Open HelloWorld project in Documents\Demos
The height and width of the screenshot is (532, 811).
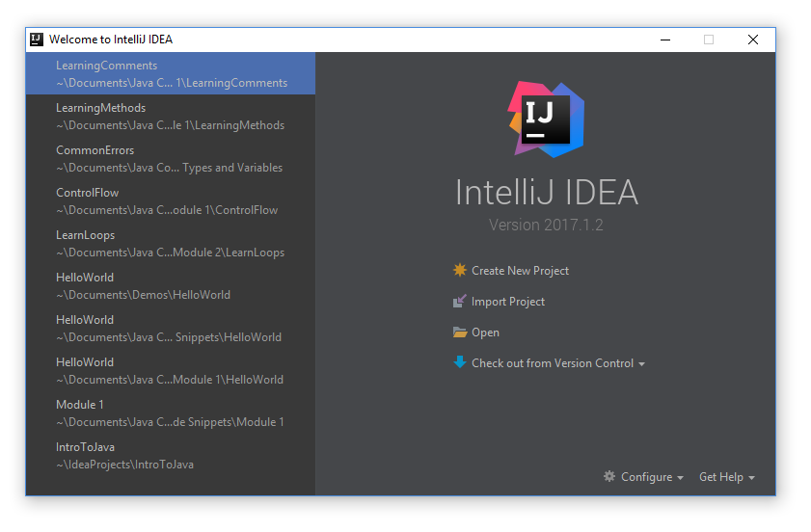(171, 285)
